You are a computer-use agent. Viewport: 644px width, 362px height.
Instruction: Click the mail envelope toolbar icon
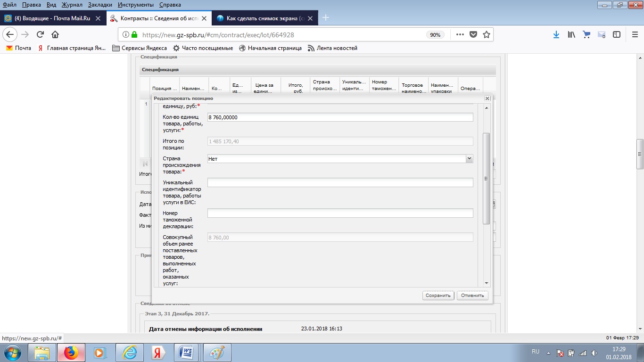[602, 34]
